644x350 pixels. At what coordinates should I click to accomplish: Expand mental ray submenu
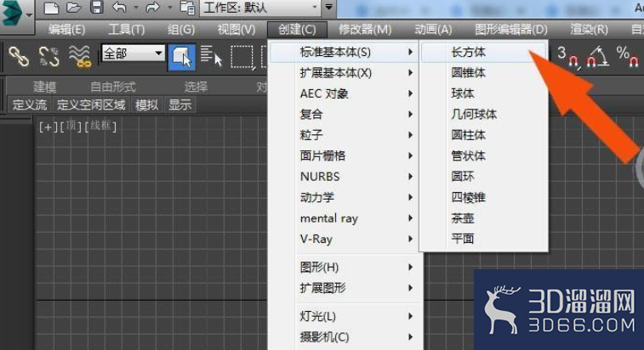pos(345,218)
